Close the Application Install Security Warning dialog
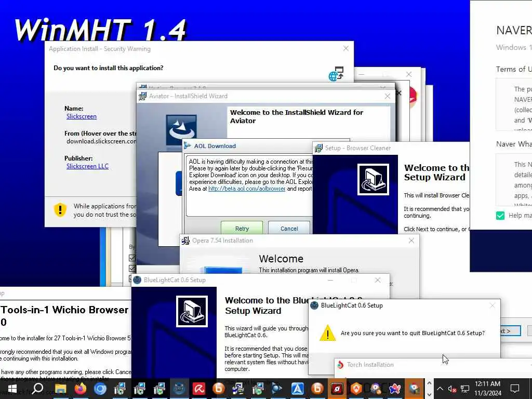532x399 pixels. 345,48
